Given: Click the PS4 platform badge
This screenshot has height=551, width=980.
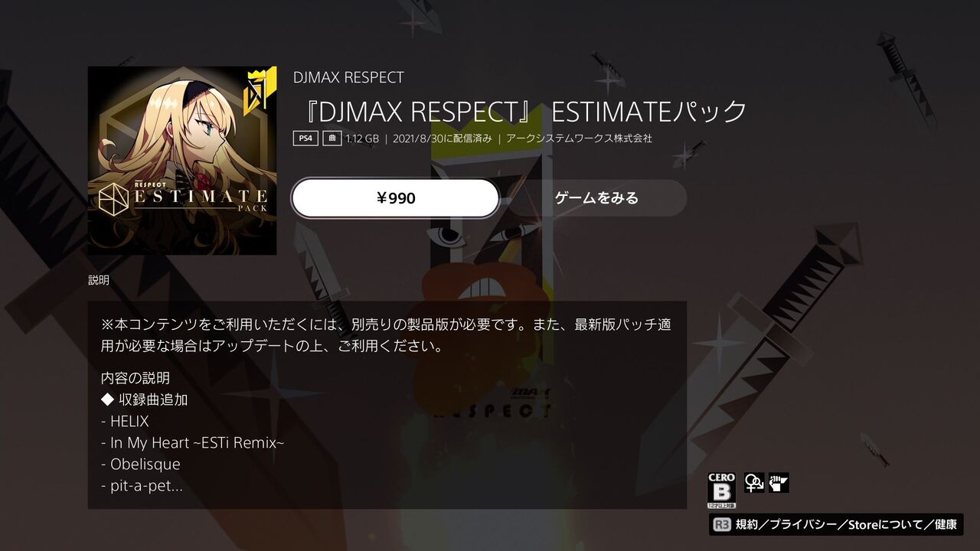Looking at the screenshot, I should [305, 139].
